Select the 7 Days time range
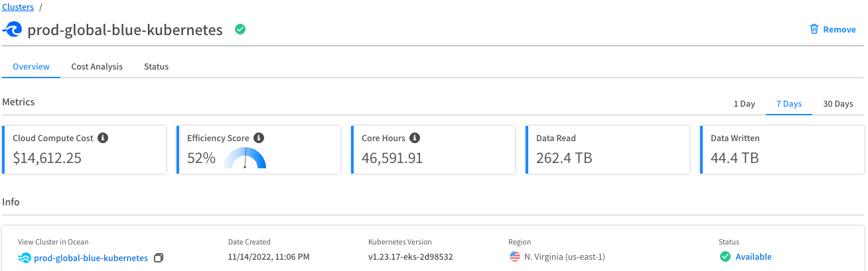The height and width of the screenshot is (271, 868). click(x=789, y=103)
